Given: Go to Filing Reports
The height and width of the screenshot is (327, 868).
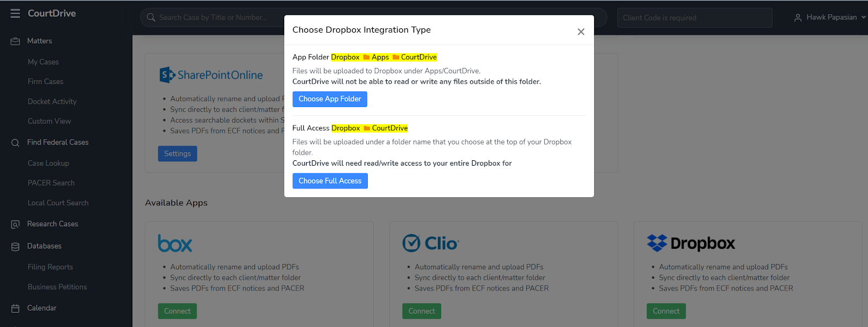Looking at the screenshot, I should point(50,267).
